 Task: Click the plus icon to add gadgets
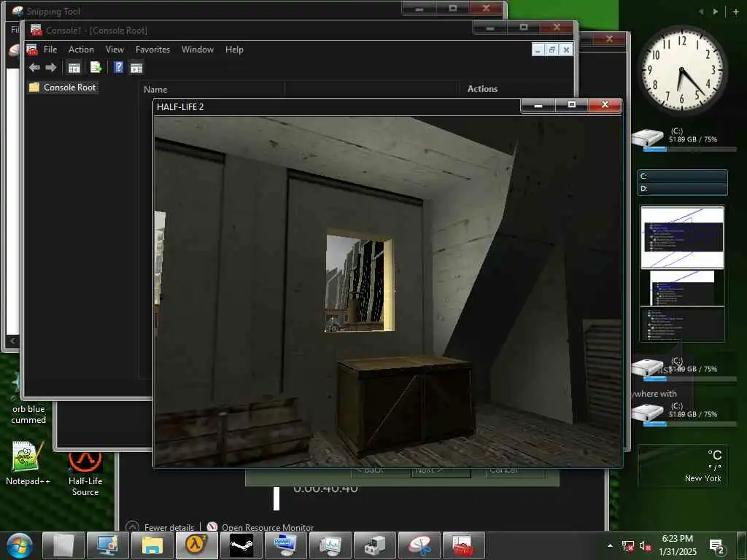pos(736,12)
